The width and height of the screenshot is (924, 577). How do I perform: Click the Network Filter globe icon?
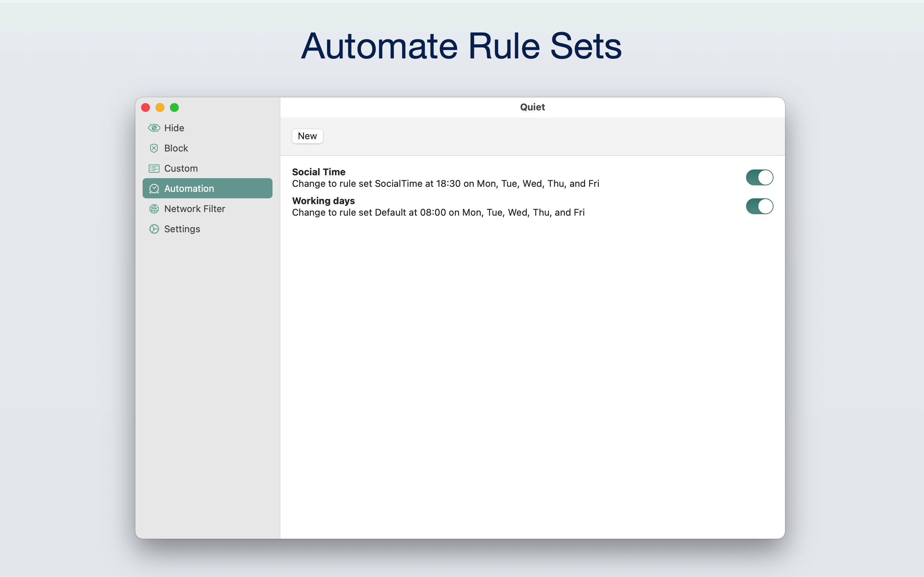pos(154,209)
